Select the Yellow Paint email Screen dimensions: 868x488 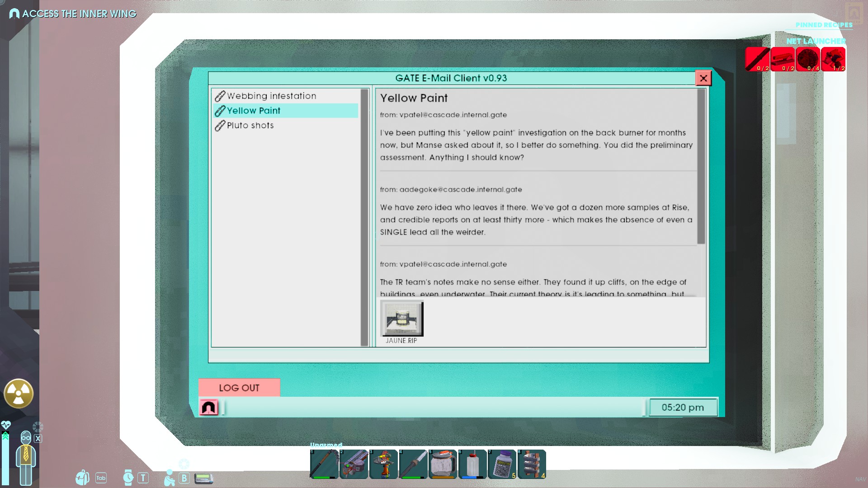coord(253,111)
